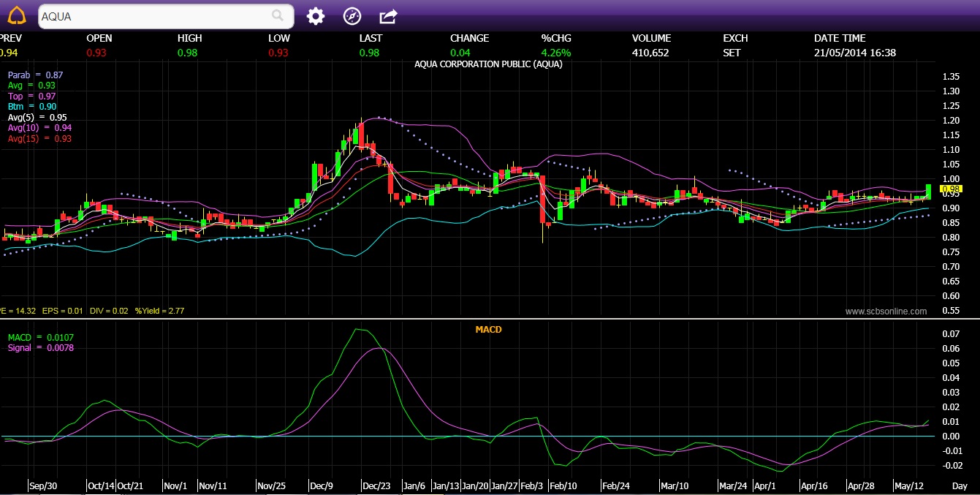Open the www.scbsonline.com watermark link
The width and height of the screenshot is (980, 495).
coord(886,311)
